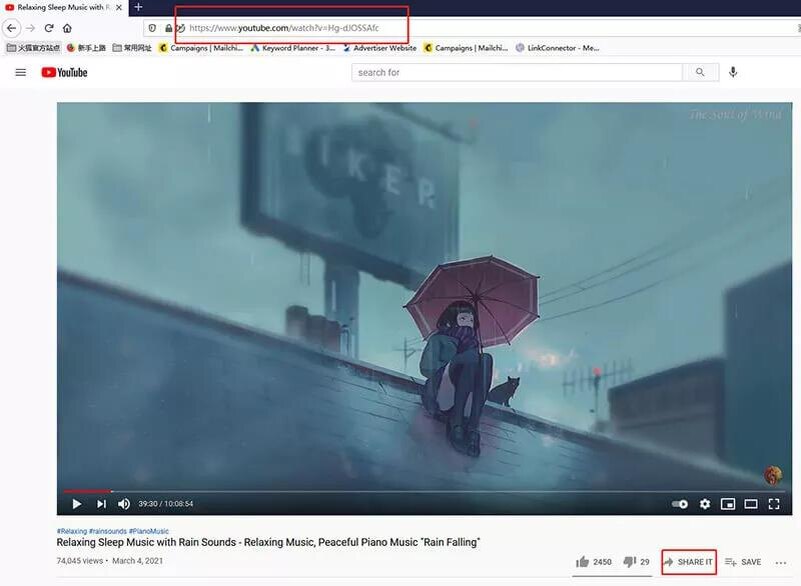The image size is (801, 586).
Task: Click the channel watermark in video corner
Action: (x=773, y=476)
